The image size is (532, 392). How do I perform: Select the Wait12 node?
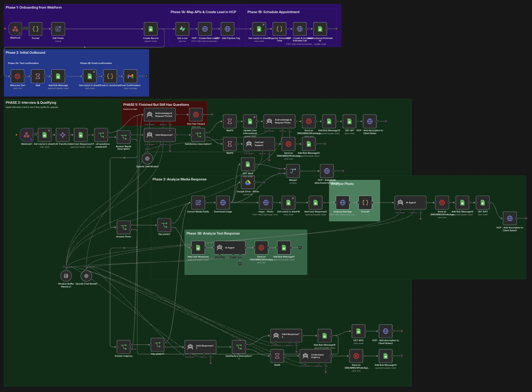[230, 144]
